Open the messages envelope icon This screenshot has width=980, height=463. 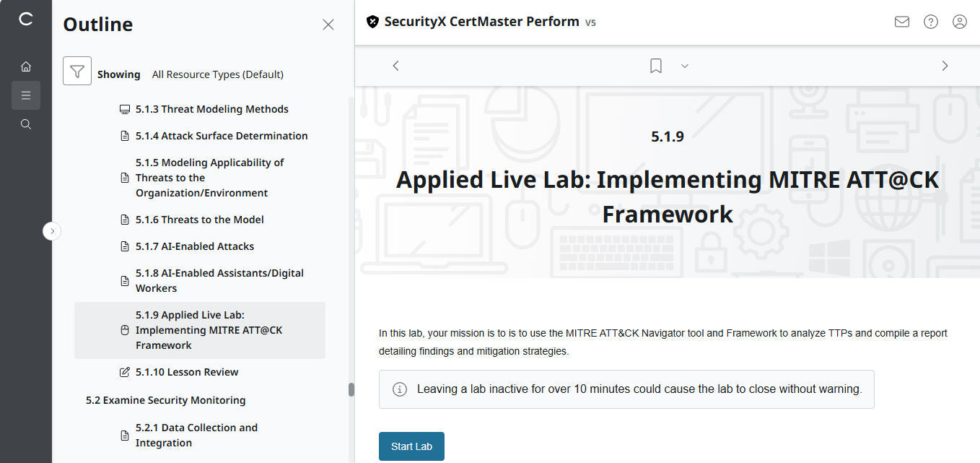(x=901, y=22)
